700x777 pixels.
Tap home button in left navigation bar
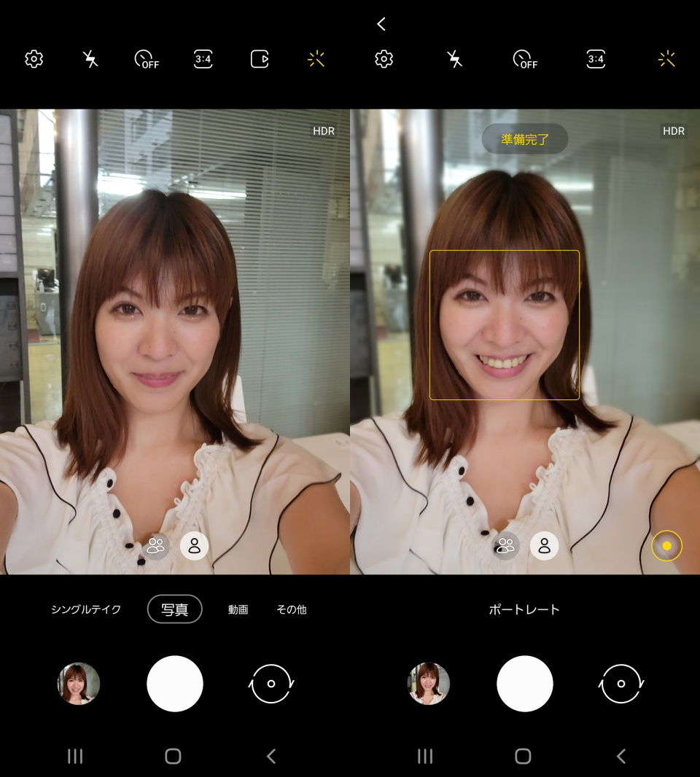click(173, 756)
